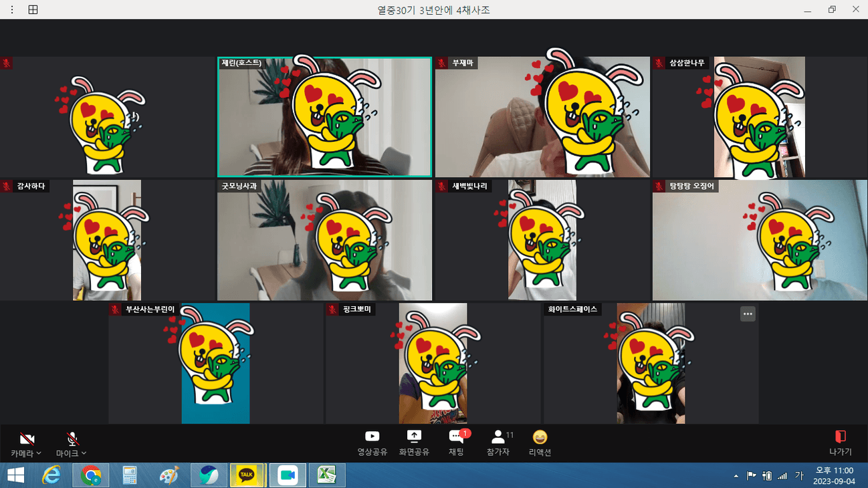Screen dimensions: 868x488
Task: Open the taskbar clock showing 오후 11:00
Action: click(x=834, y=475)
